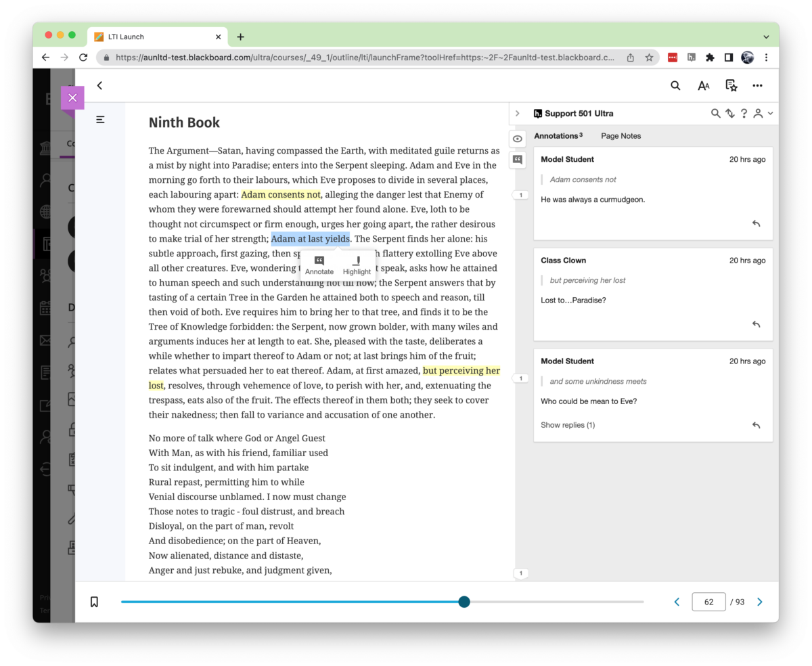Screen dimensions: 812x666
Task: Open search in the Hypothesis panel
Action: (715, 113)
